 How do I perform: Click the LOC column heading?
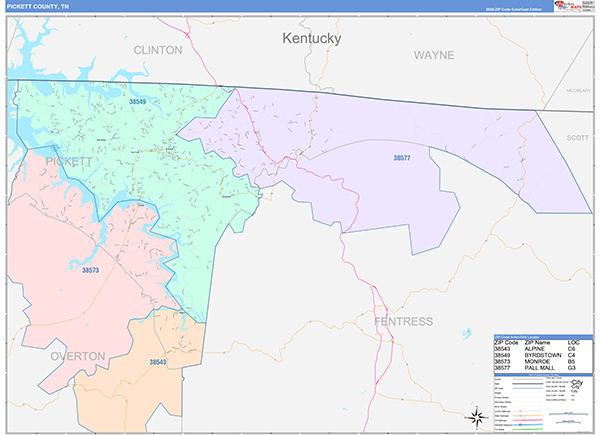click(x=574, y=342)
